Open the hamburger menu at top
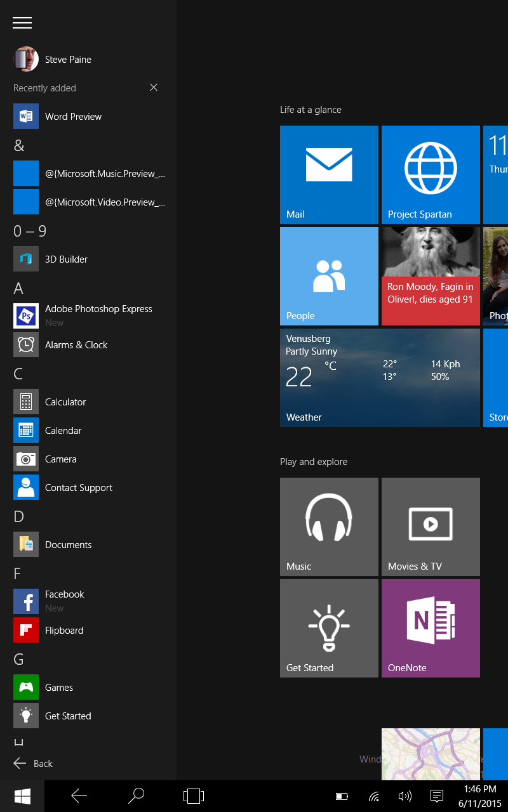Image resolution: width=508 pixels, height=812 pixels. pyautogui.click(x=22, y=22)
